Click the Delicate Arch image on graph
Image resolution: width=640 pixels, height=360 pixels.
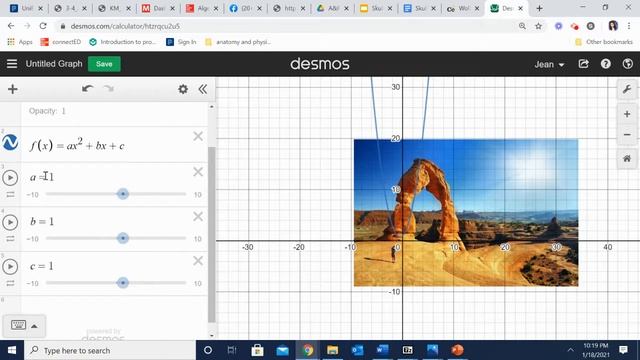tap(466, 212)
